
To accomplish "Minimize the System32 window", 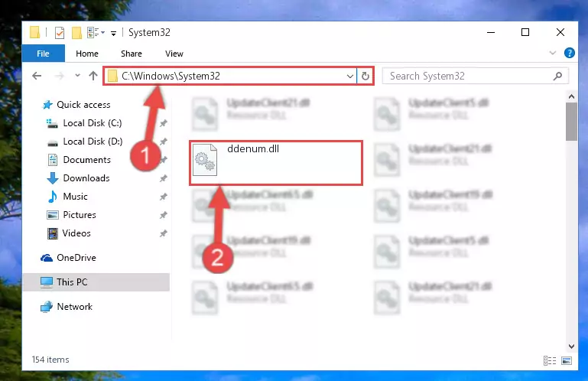I will point(491,32).
